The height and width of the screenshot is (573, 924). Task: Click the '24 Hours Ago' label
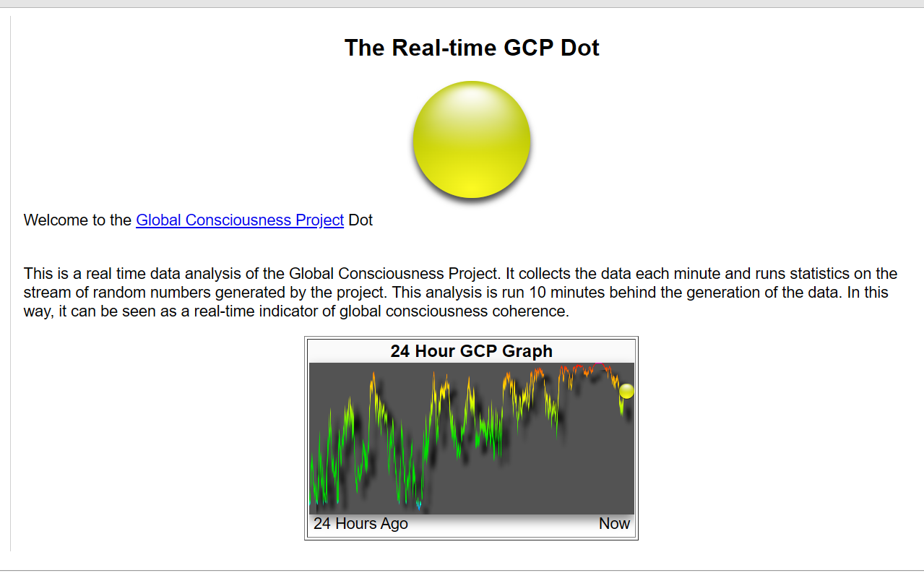click(x=360, y=524)
